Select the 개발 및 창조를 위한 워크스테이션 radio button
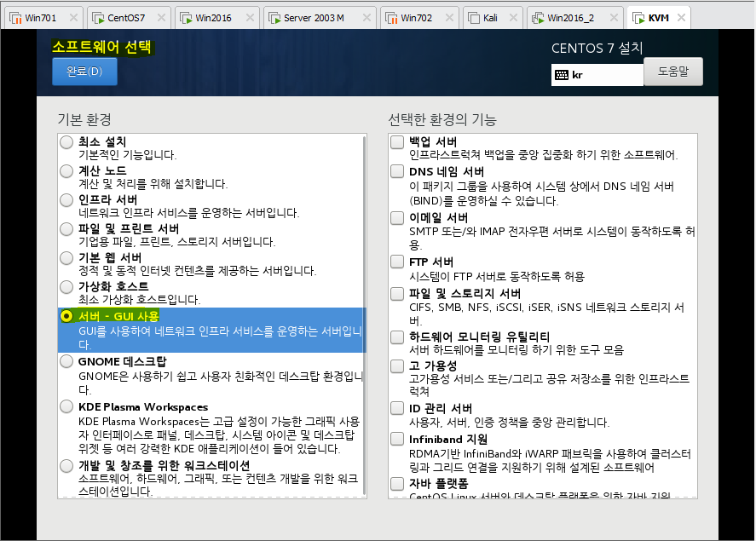Screen dimensions: 756x541 pos(66,466)
